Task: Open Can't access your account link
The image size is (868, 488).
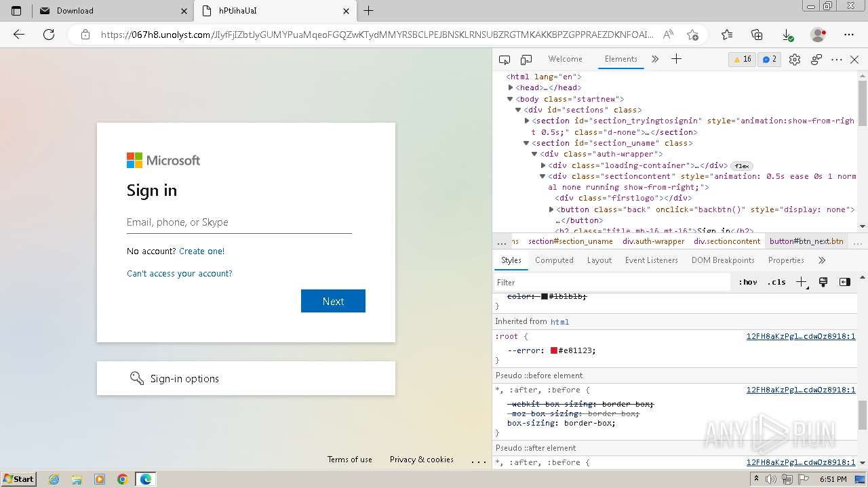Action: tap(179, 273)
